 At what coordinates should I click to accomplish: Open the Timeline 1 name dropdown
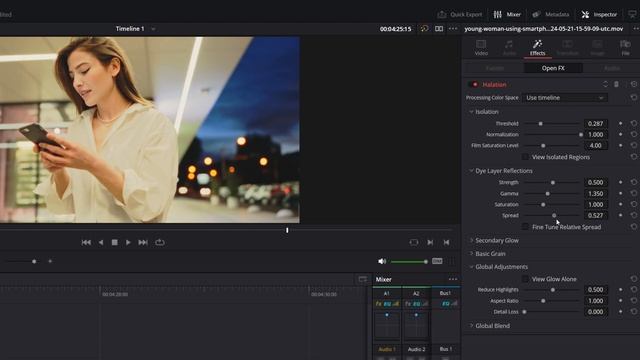pyautogui.click(x=153, y=29)
